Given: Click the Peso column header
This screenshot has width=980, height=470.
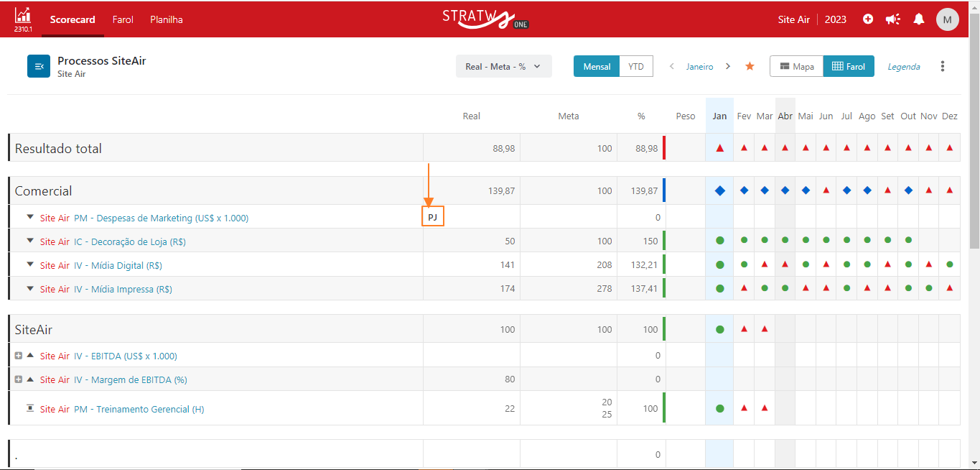Looking at the screenshot, I should tap(686, 116).
